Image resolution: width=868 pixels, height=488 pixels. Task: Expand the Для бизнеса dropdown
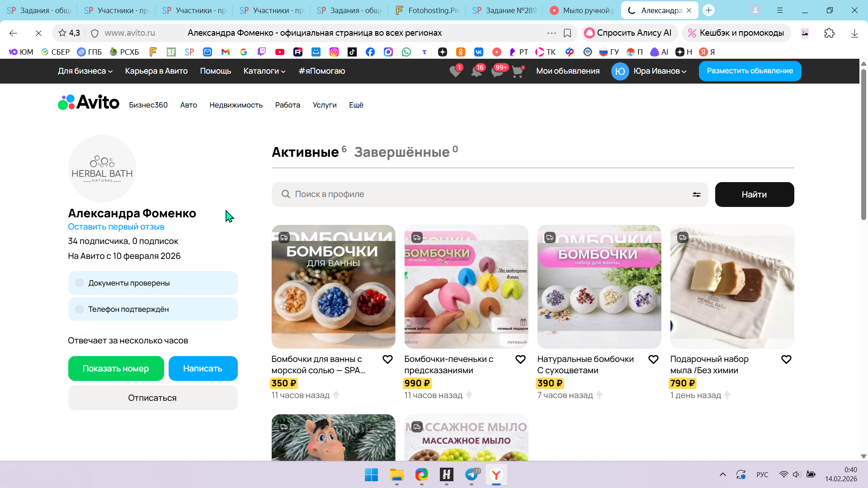[x=85, y=71]
